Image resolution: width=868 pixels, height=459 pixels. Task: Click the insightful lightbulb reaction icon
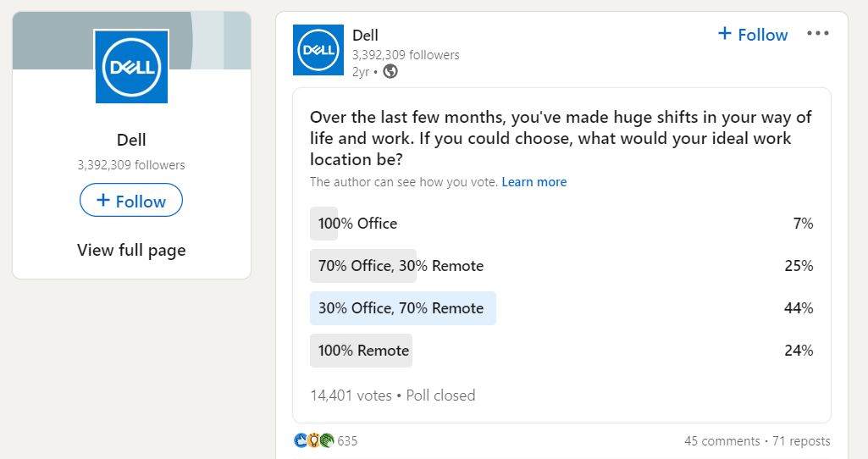(x=313, y=440)
